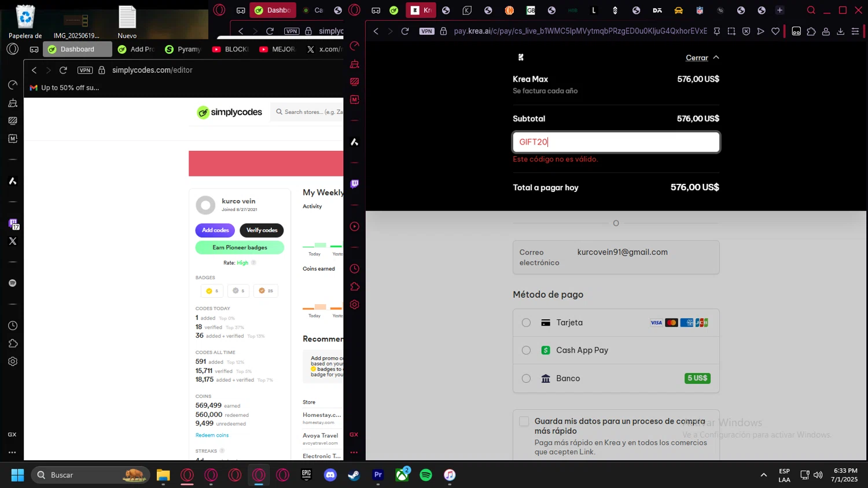Click the search tabs magnifier icon
The image size is (868, 488).
click(x=811, y=10)
